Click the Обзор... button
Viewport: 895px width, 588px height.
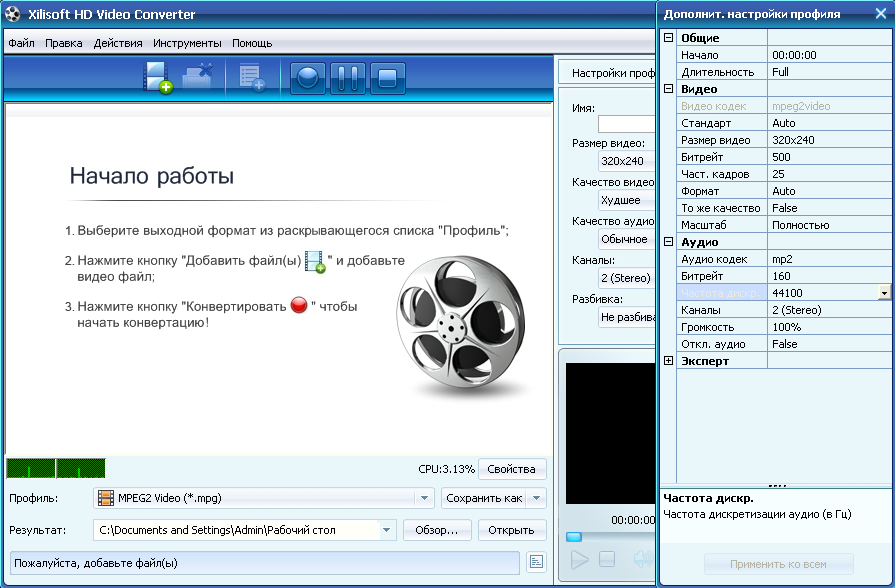tap(437, 530)
